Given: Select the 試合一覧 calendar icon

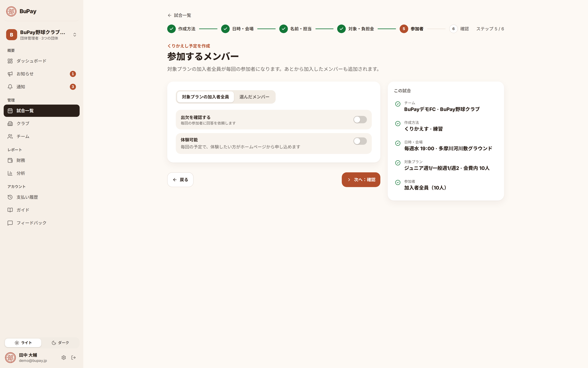Looking at the screenshot, I should pyautogui.click(x=10, y=111).
